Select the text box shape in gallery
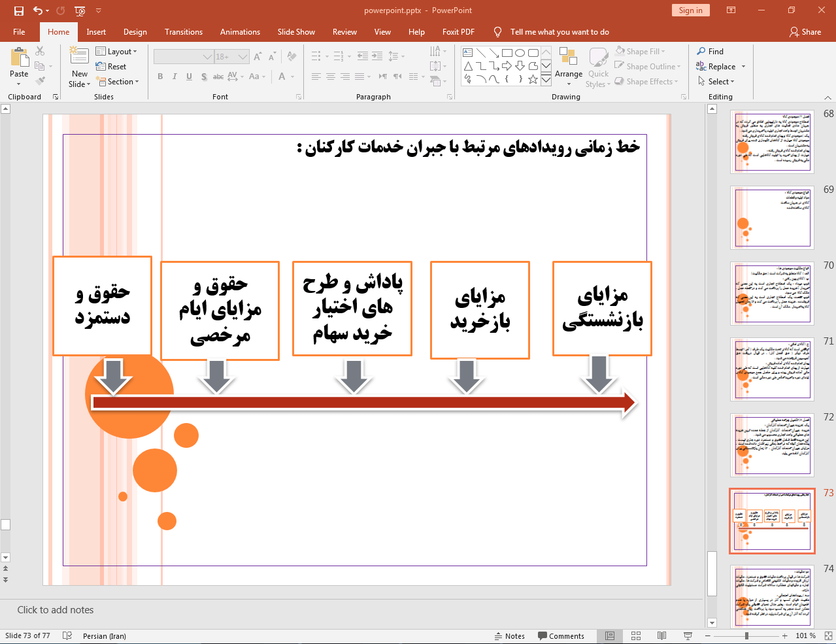This screenshot has width=836, height=644. pos(467,53)
